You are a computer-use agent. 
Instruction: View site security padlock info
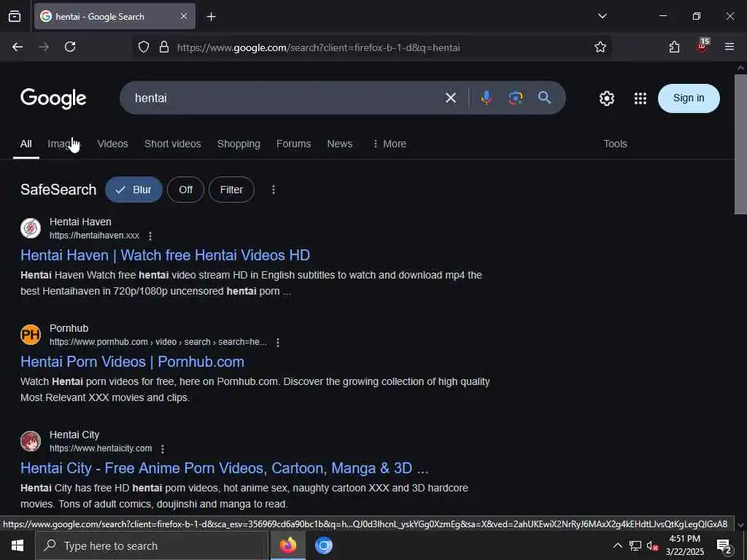click(x=164, y=47)
